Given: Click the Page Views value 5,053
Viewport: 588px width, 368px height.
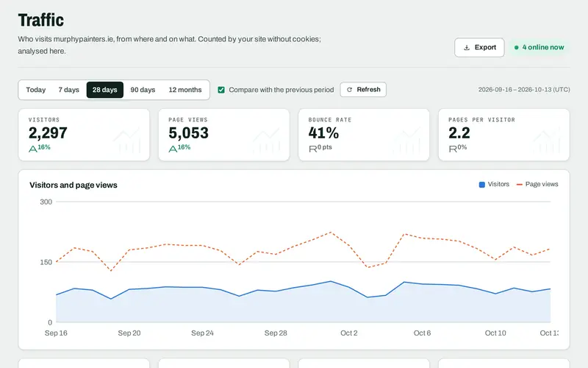Looking at the screenshot, I should point(188,133).
